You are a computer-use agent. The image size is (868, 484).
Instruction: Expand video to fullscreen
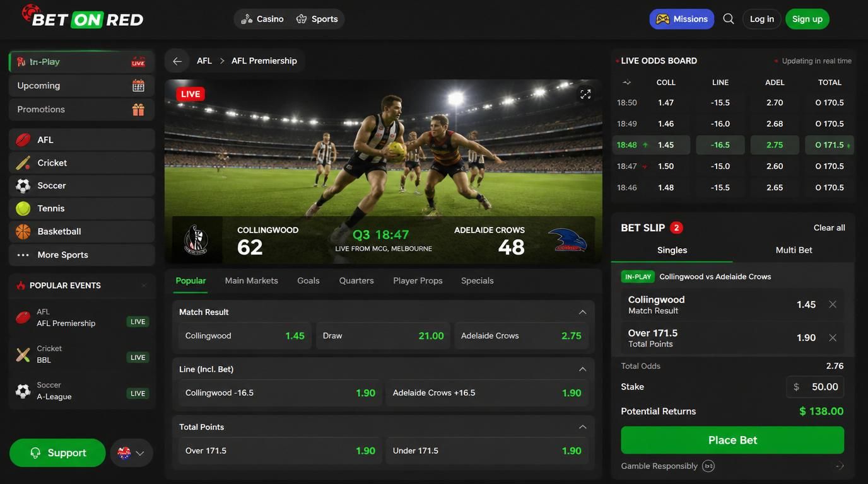click(585, 94)
